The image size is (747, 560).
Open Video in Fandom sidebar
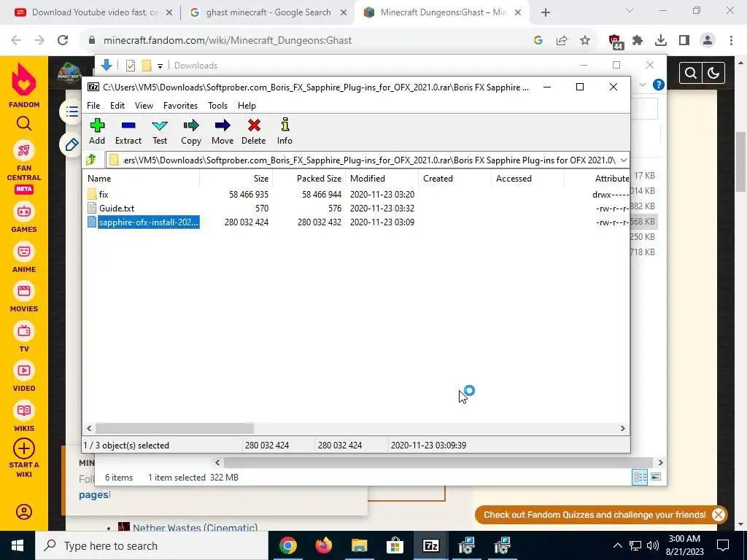tap(24, 377)
